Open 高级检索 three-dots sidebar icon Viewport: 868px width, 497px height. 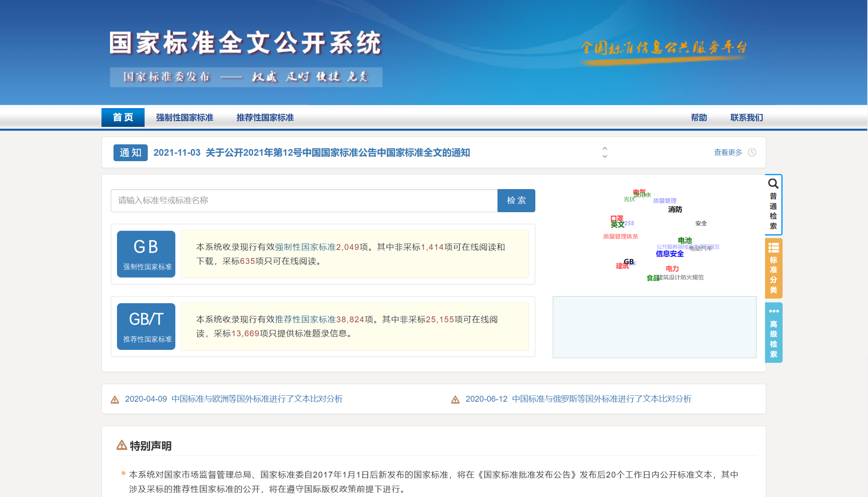click(774, 311)
